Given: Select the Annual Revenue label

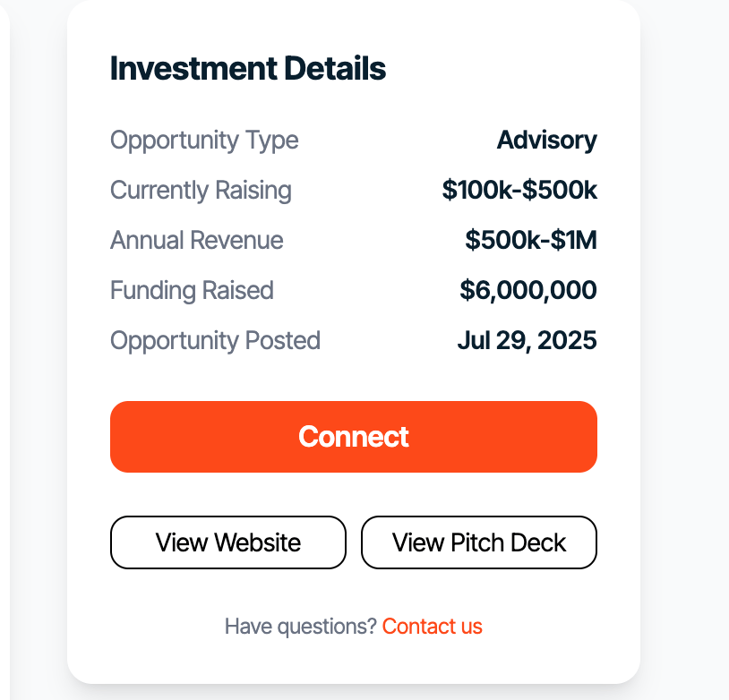Looking at the screenshot, I should 196,241.
